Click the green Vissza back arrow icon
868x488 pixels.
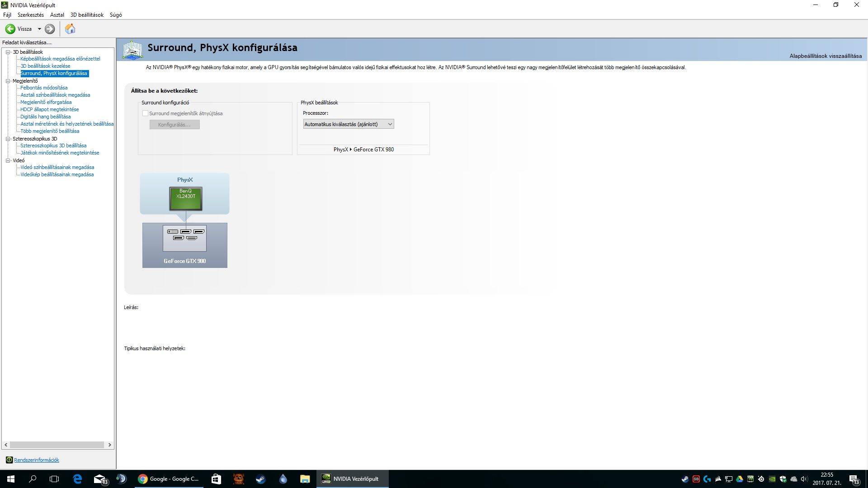tap(10, 29)
